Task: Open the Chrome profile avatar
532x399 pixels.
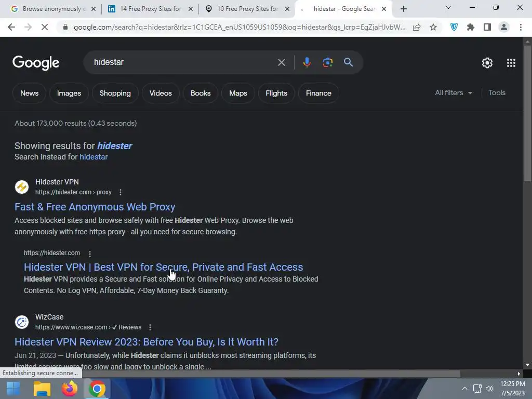Action: [x=504, y=27]
